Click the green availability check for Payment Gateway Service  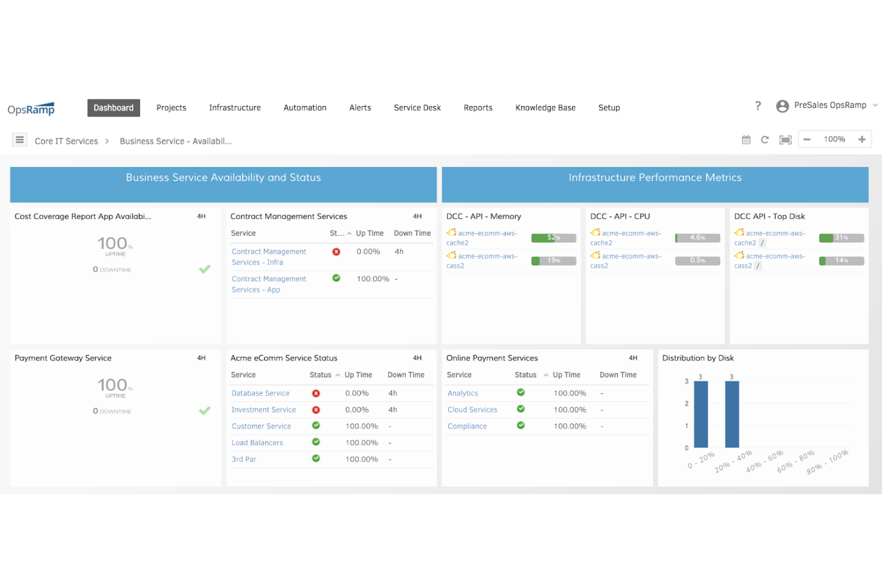[x=204, y=410]
